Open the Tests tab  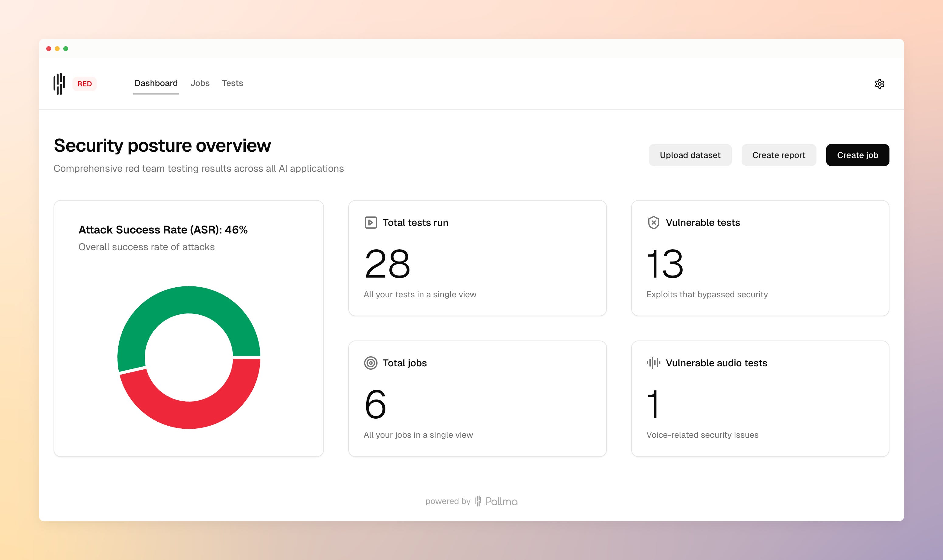click(x=232, y=83)
